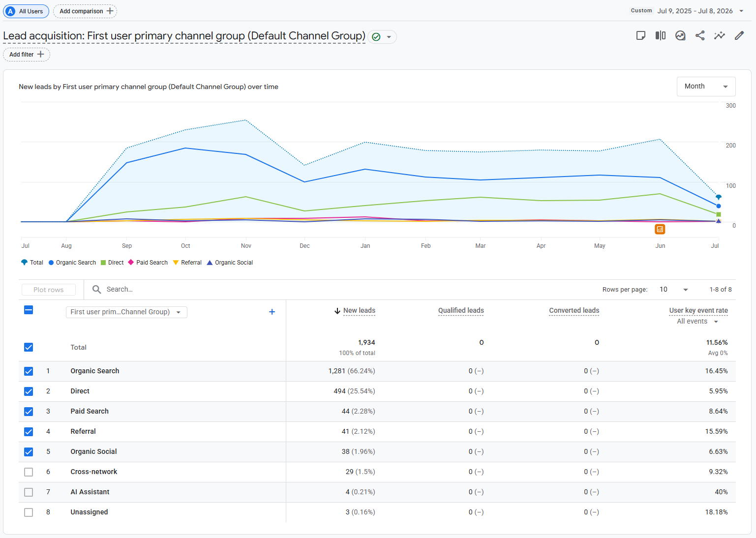Click the Total legend entry

(32, 263)
